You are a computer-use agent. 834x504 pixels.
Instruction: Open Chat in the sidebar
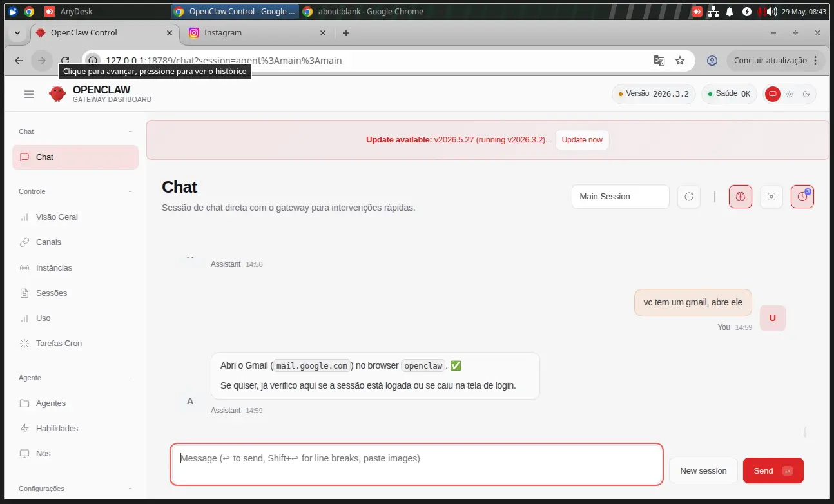click(75, 157)
